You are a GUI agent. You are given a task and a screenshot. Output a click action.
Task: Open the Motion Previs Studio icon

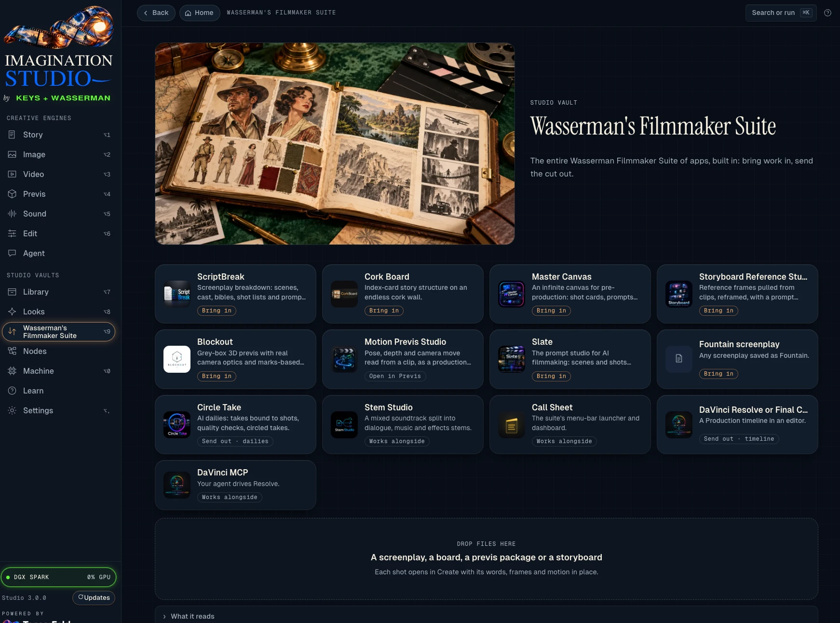tap(344, 359)
